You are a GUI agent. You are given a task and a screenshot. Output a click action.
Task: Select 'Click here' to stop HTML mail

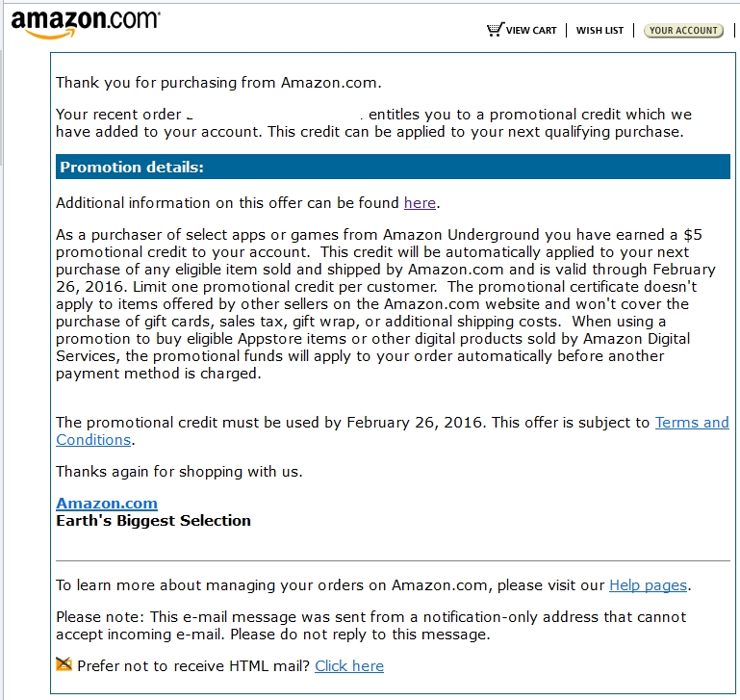tap(349, 666)
